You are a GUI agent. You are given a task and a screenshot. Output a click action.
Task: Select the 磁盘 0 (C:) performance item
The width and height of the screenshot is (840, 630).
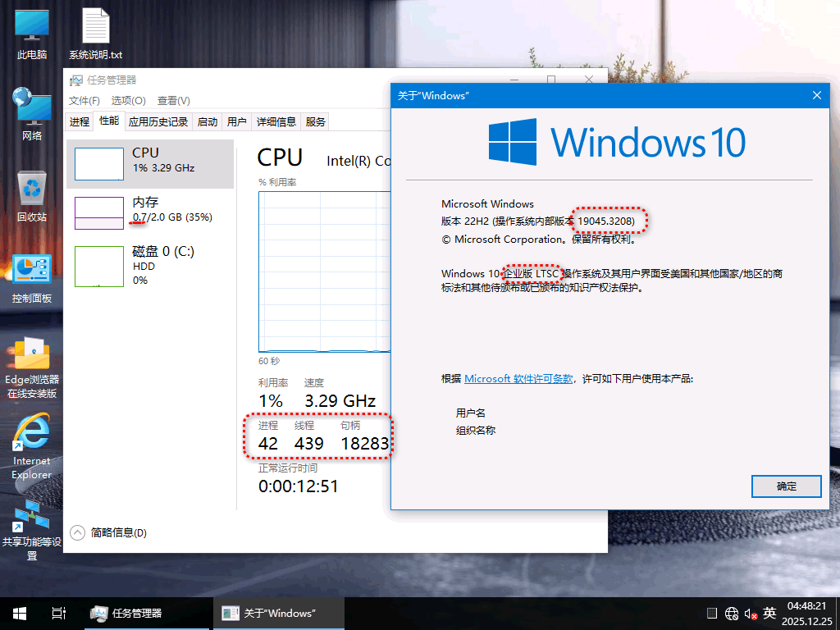[x=150, y=266]
